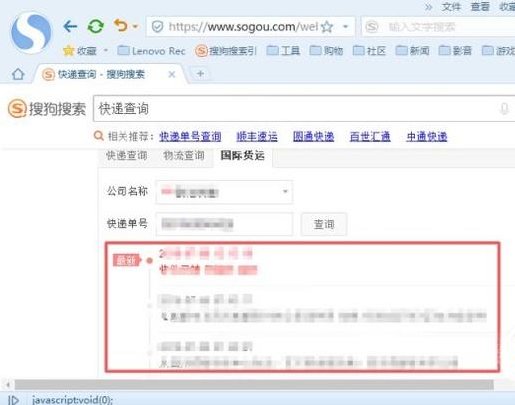Open the 查看 menu
This screenshot has width=515, height=405.
click(x=480, y=7)
